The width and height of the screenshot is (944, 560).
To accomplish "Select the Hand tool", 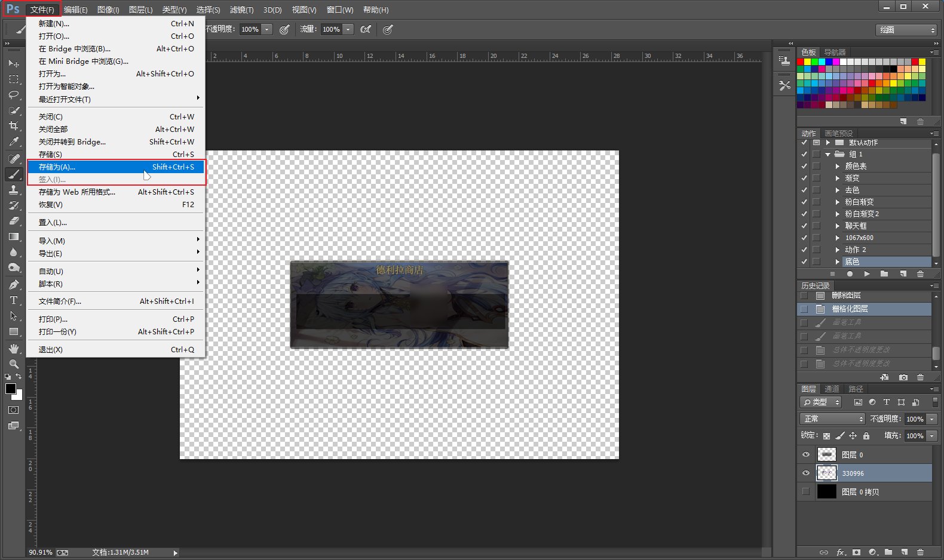I will pos(14,348).
